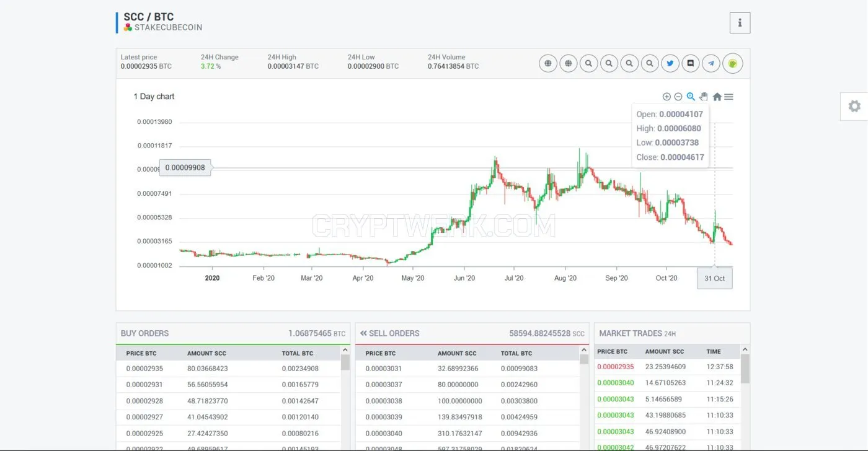Open the Twitter link icon

(670, 63)
